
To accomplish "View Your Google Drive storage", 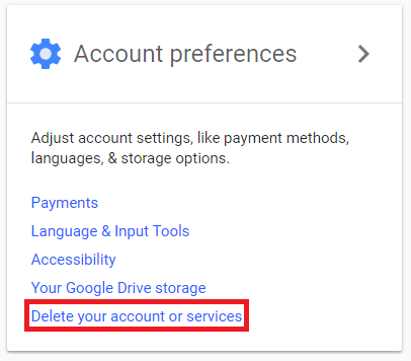I will 119,288.
